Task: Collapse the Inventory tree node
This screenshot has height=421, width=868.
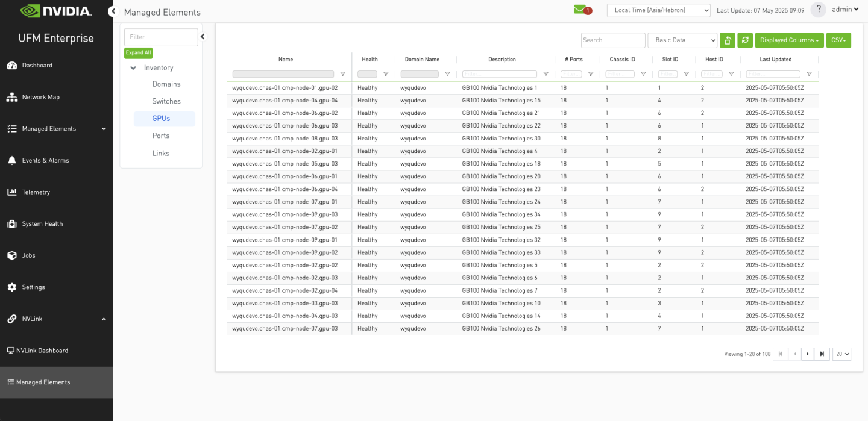Action: [133, 68]
